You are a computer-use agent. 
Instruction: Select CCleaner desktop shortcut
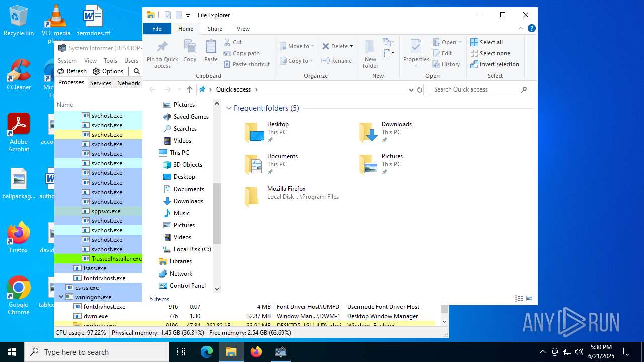point(19,74)
